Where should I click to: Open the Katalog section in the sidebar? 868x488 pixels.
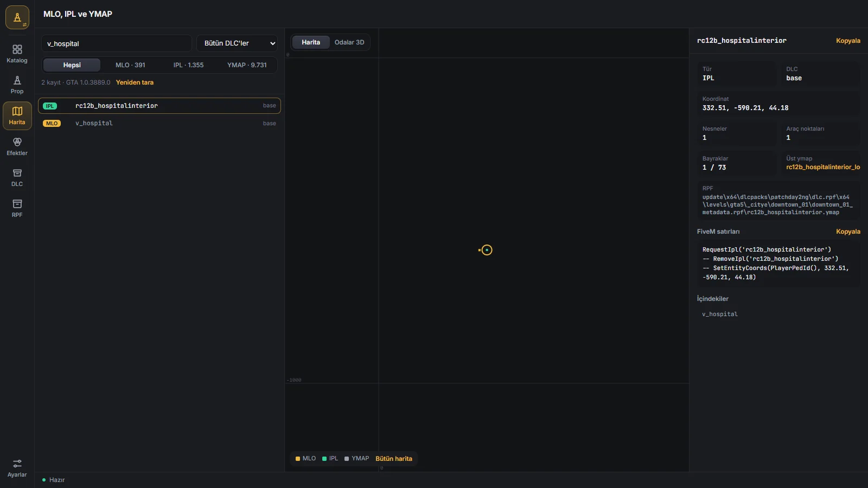point(17,54)
